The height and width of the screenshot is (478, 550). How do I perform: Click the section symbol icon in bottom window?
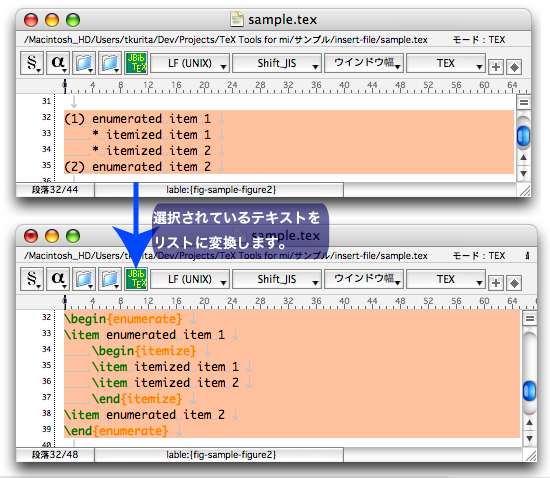[x=32, y=279]
